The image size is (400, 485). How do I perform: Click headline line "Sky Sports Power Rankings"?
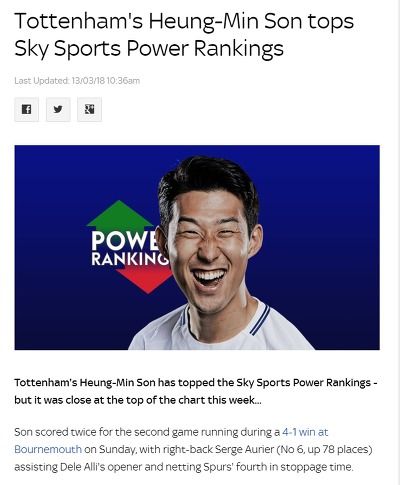(x=149, y=49)
